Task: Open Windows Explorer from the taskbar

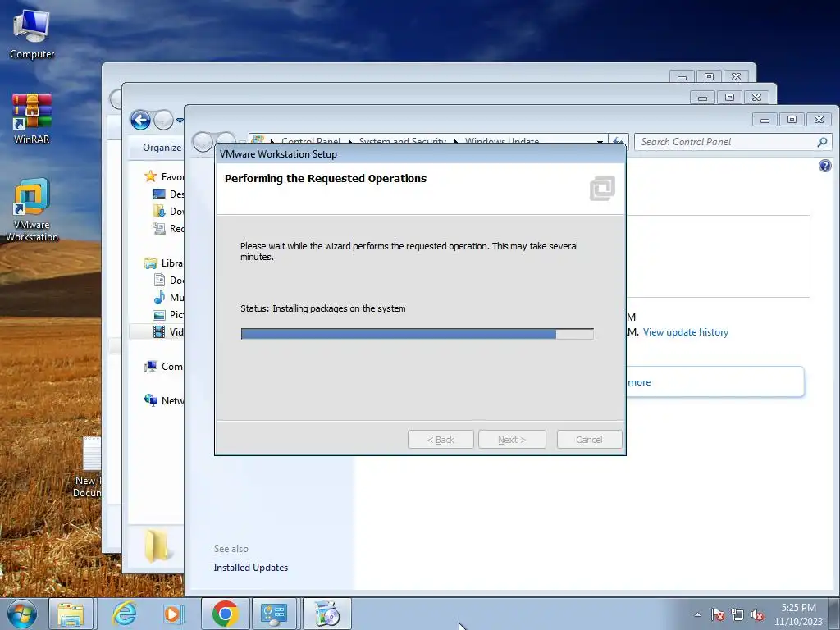Action: [x=71, y=614]
